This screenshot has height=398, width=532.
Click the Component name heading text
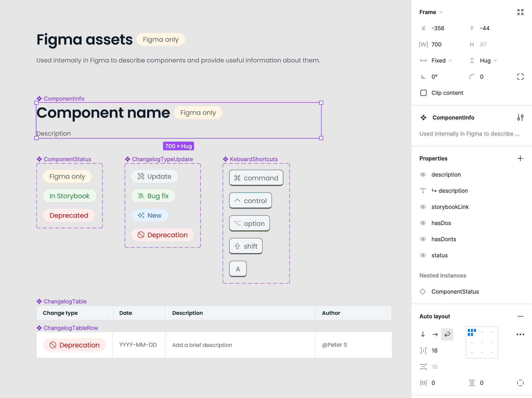click(103, 112)
